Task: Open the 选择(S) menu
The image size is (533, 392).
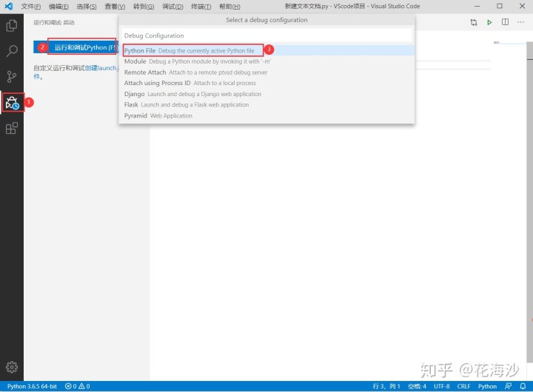Action: click(x=87, y=7)
